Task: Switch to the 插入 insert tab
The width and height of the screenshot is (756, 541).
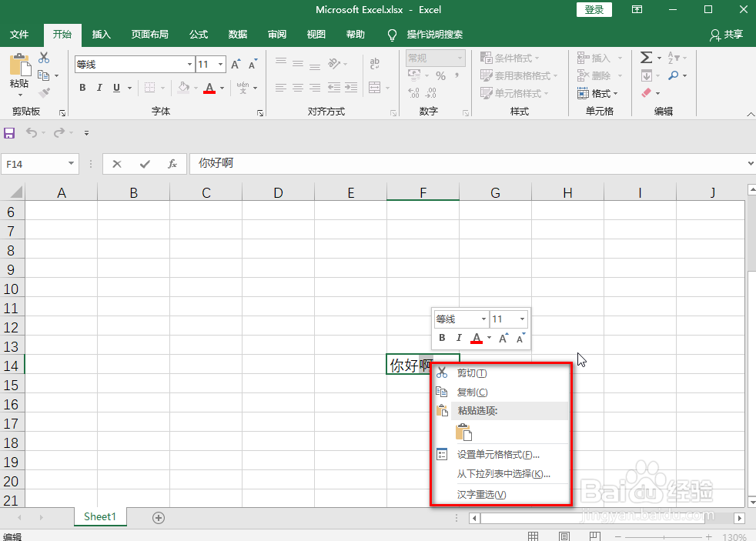Action: click(102, 34)
